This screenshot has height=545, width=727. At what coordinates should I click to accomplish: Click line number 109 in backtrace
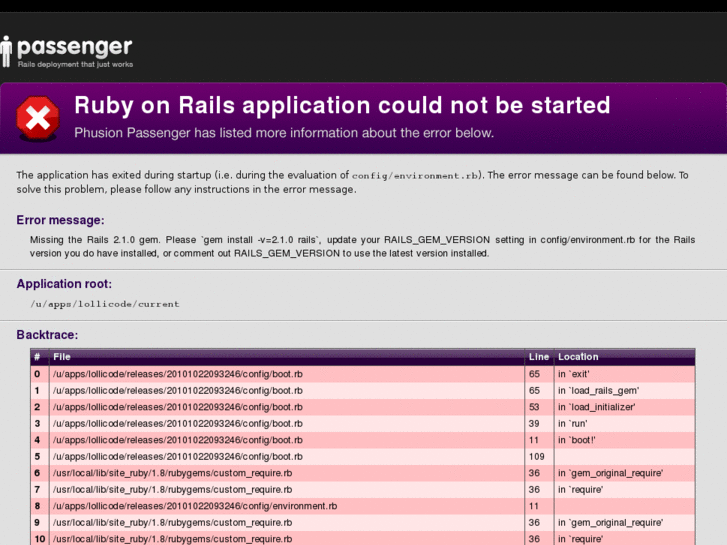click(x=536, y=456)
